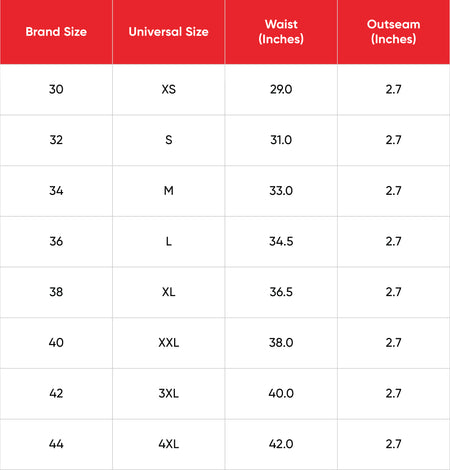Screen dimensions: 450x470
Task: Select the Outseam (Inches) header cell
Action: pyautogui.click(x=394, y=32)
